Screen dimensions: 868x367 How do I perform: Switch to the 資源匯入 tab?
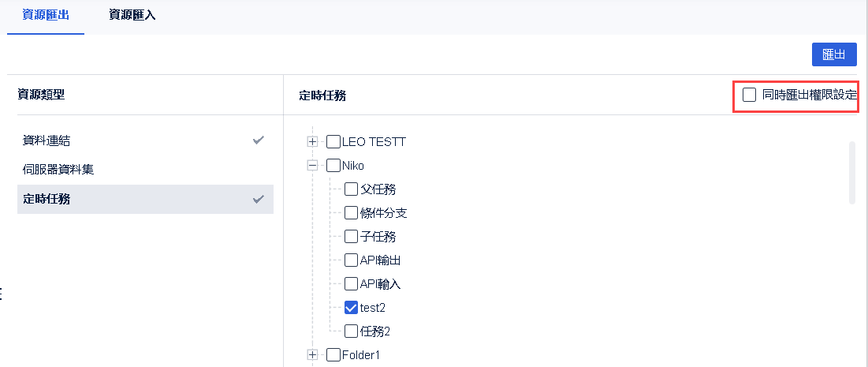pyautogui.click(x=132, y=14)
